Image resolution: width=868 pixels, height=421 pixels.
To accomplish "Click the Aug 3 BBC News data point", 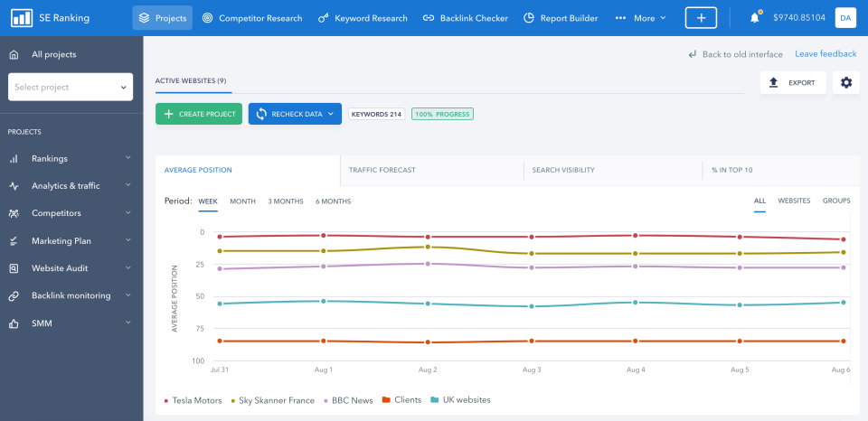I will pyautogui.click(x=532, y=267).
